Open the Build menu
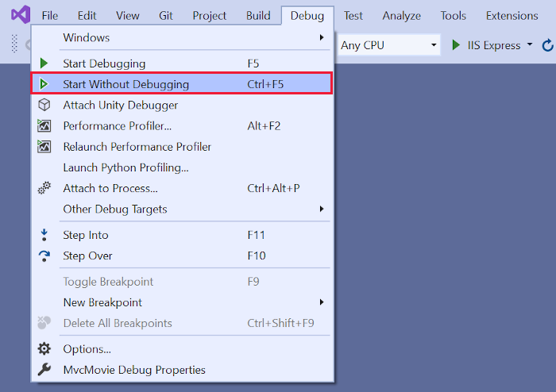Screen dimensions: 556x392 pyautogui.click(x=258, y=15)
